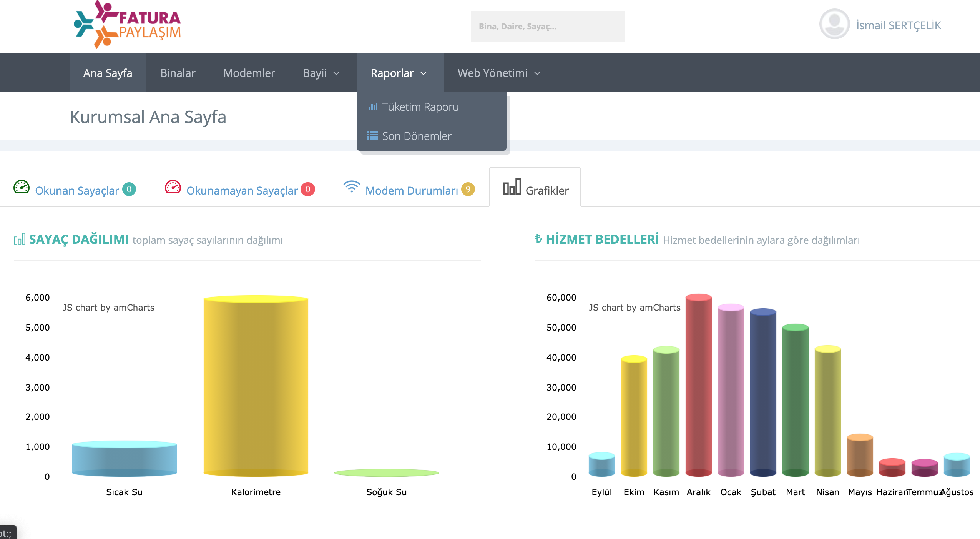The height and width of the screenshot is (539, 980).
Task: Click the SAYAÇ DAĞILIMI section title
Action: [x=79, y=239]
